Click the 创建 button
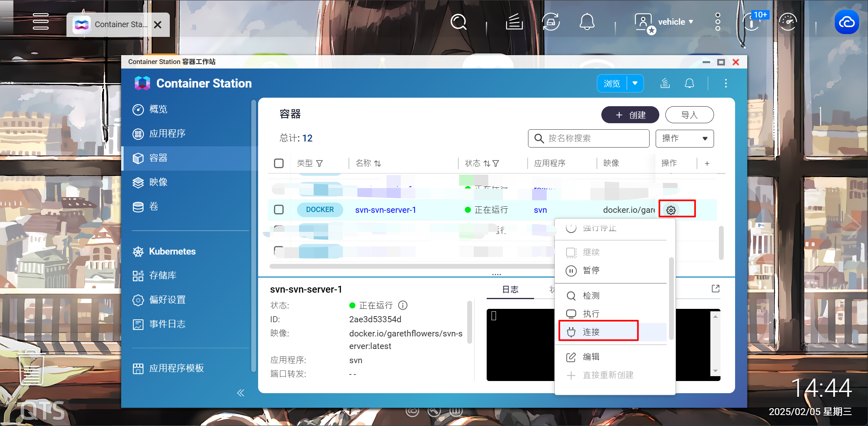 (x=630, y=115)
